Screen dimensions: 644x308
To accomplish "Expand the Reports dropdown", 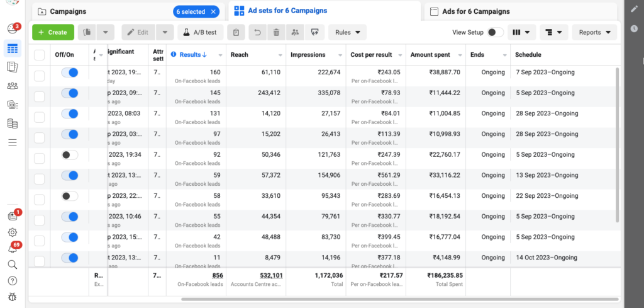I will pyautogui.click(x=594, y=32).
